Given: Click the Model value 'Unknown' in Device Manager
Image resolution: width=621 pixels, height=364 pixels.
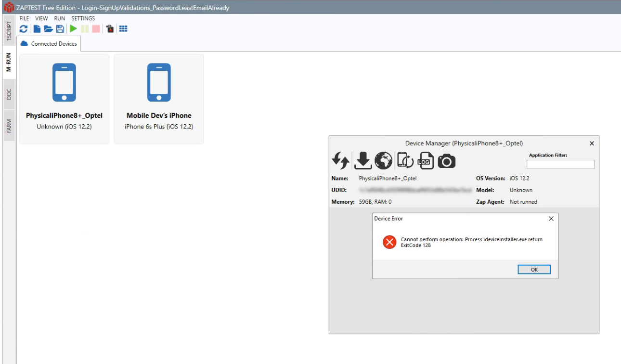Looking at the screenshot, I should point(521,190).
